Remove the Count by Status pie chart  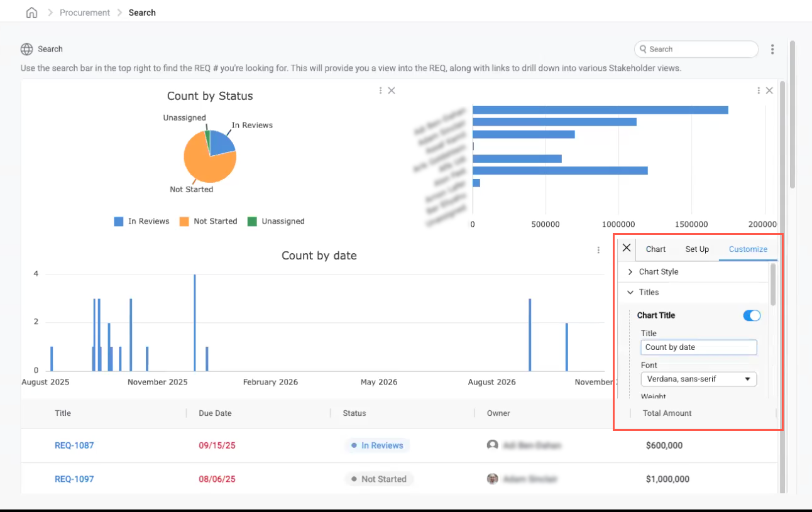coord(392,90)
